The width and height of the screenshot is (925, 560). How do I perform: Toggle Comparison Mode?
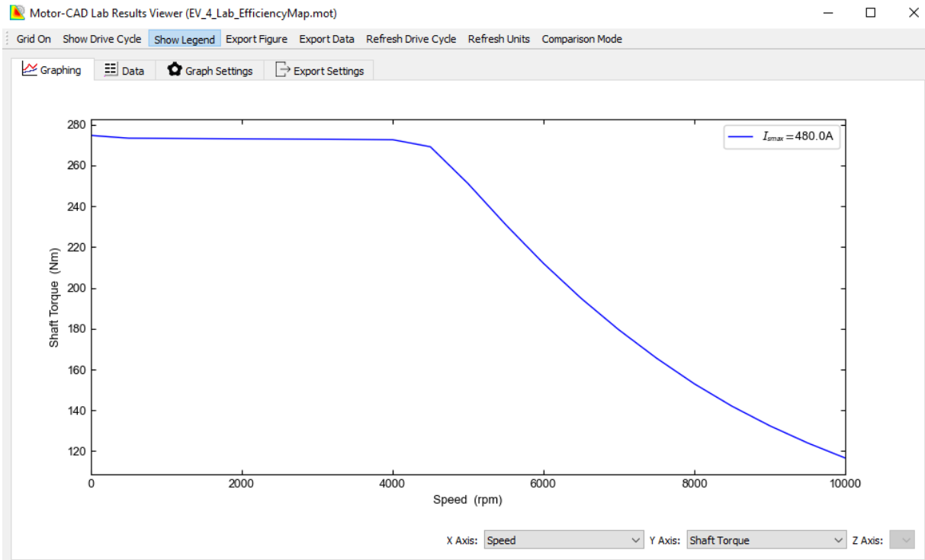[582, 39]
